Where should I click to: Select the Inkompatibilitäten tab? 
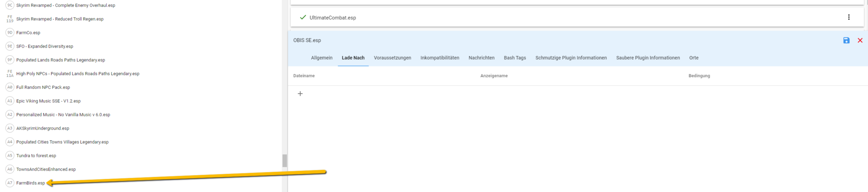tap(439, 58)
